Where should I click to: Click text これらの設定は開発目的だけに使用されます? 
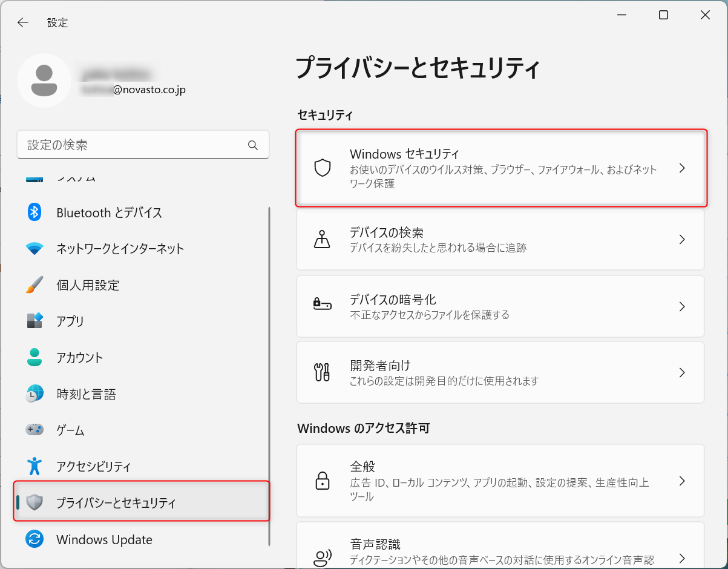tap(444, 381)
